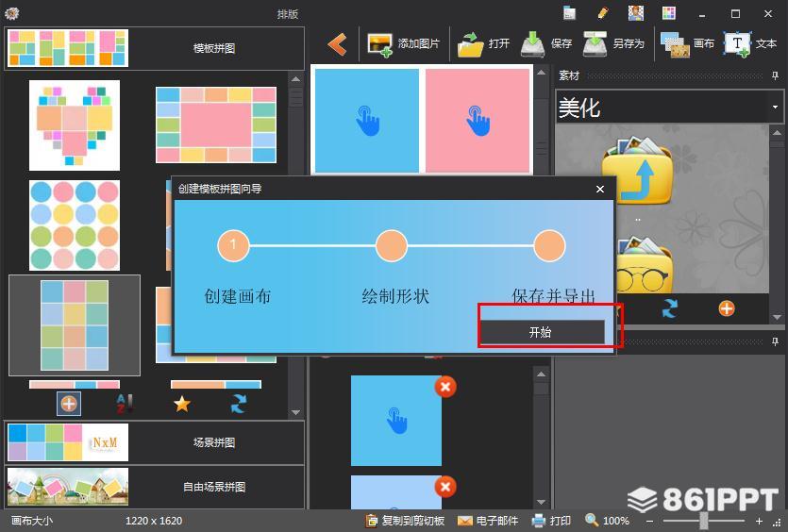The width and height of the screenshot is (788, 532).
Task: Click the pencil icon in title bar
Action: point(602,13)
